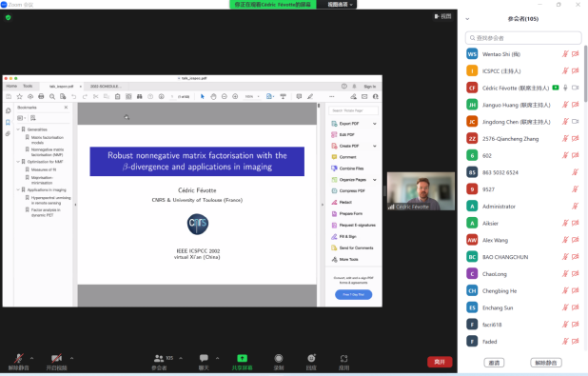
Task: Open the chat icon in Zoom toolbar
Action: click(204, 358)
